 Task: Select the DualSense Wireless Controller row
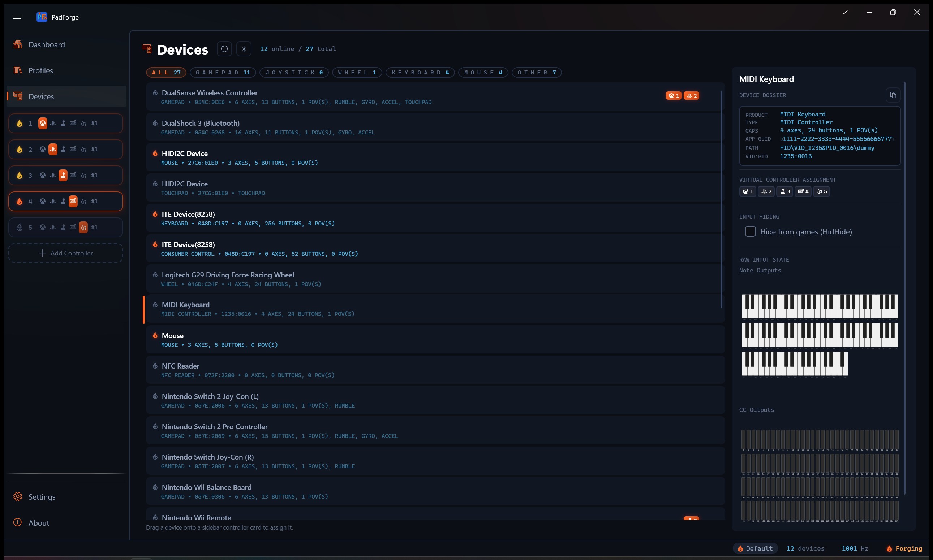click(435, 97)
